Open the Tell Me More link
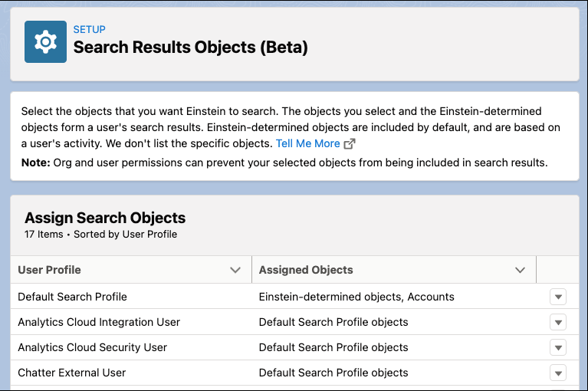The image size is (588, 391). click(x=307, y=144)
